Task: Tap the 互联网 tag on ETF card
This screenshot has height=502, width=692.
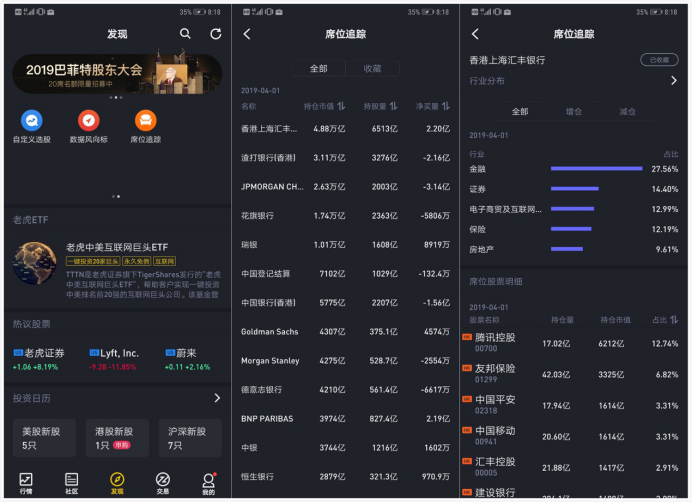Action: click(164, 261)
